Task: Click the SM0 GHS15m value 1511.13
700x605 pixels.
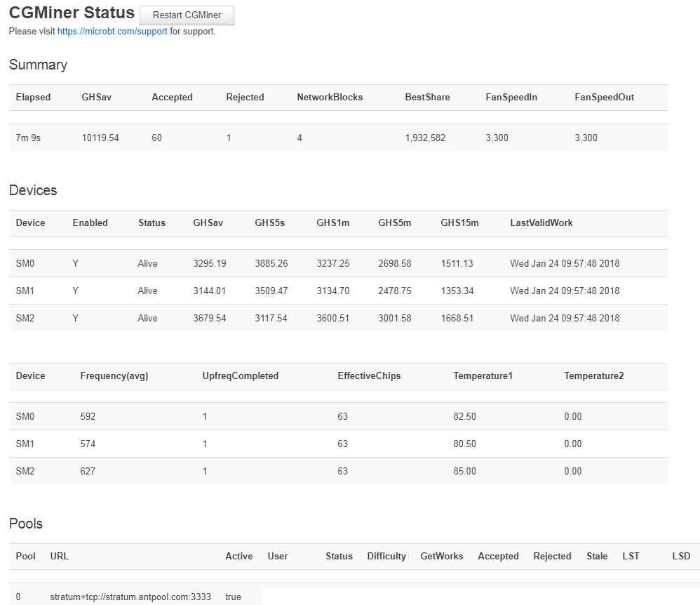Action: 457,263
